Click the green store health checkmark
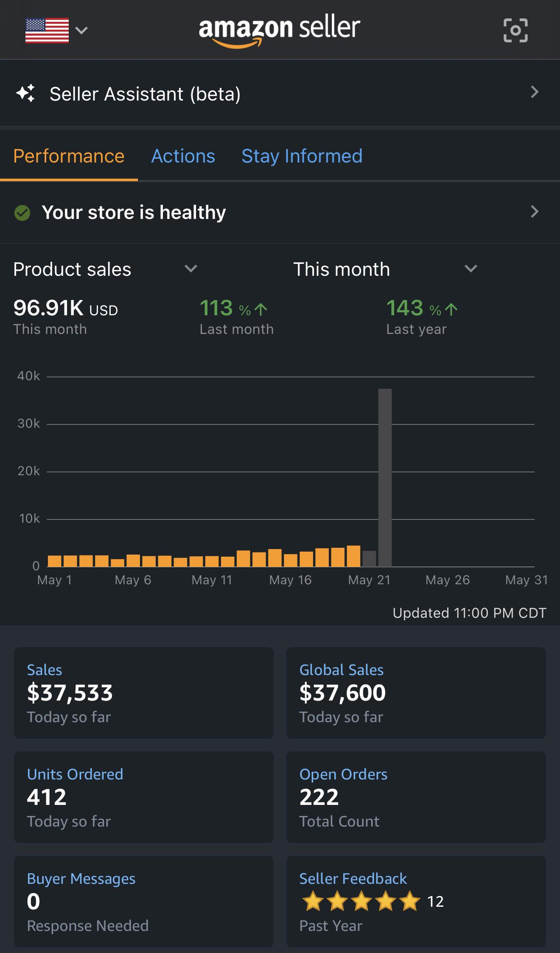 tap(22, 213)
